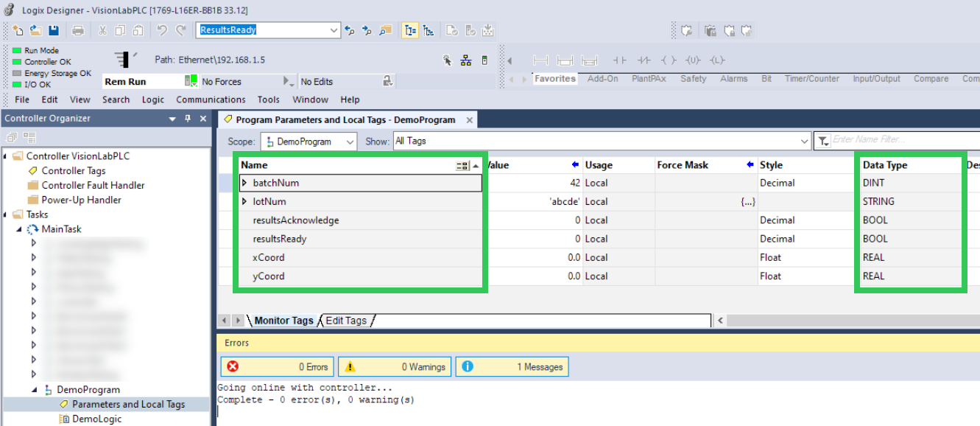980x426 pixels.
Task: Undo the last action
Action: pyautogui.click(x=161, y=29)
